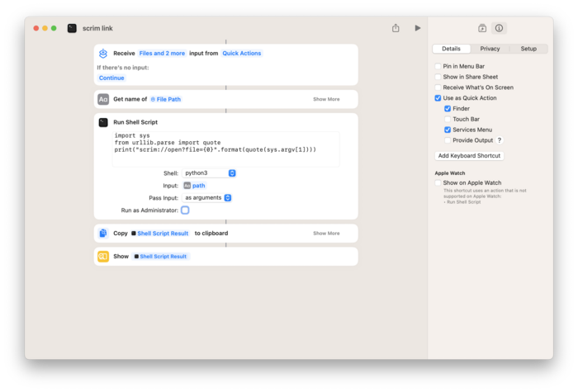Check Run as Administrator box
This screenshot has width=578, height=392.
coord(185,210)
